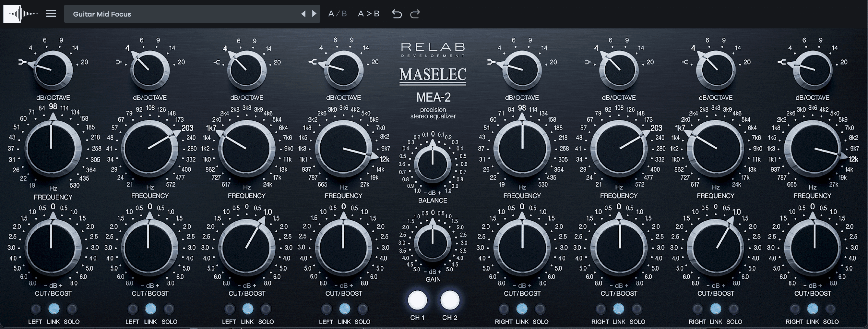Solo the right channel 12k band

[x=831, y=309]
